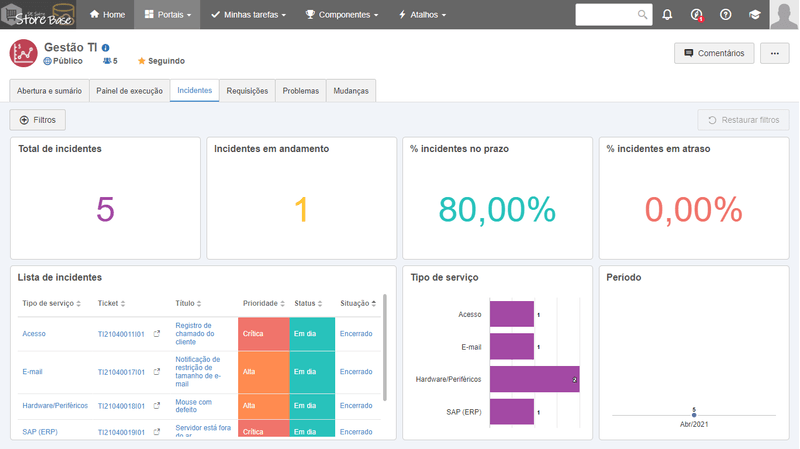Click the Em dia status for Hardware/Periféricos
This screenshot has height=449, width=800.
312,406
